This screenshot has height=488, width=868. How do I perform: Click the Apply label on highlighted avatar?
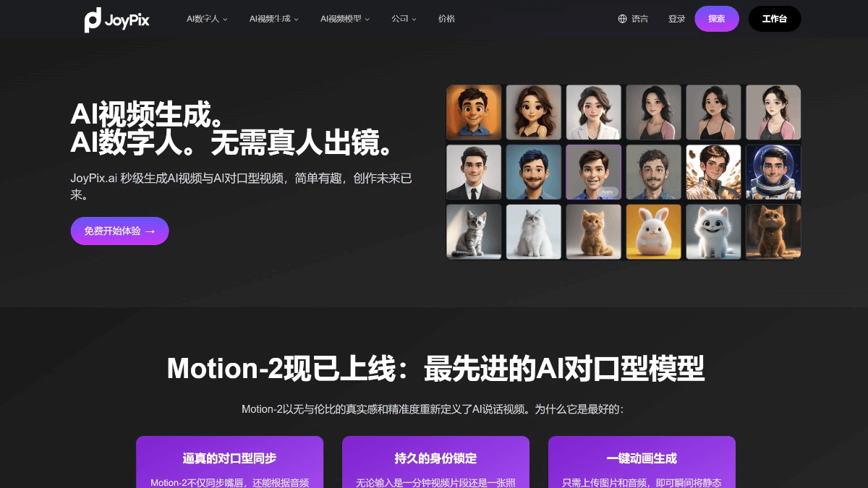(x=608, y=192)
